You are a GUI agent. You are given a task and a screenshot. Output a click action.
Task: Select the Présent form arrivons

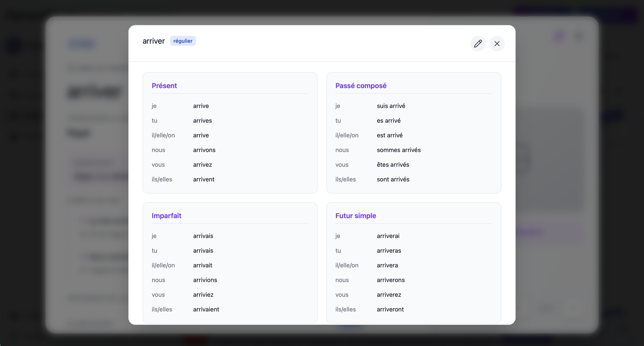pos(204,150)
